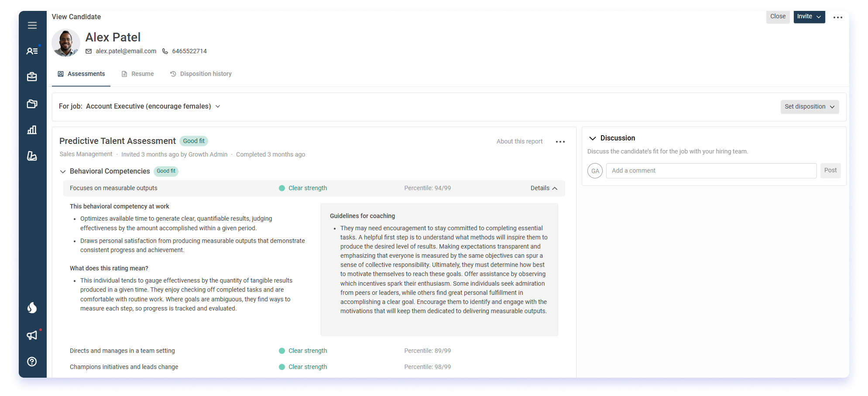
Task: Click 'Percentile: 94/99' value
Action: [x=428, y=188]
